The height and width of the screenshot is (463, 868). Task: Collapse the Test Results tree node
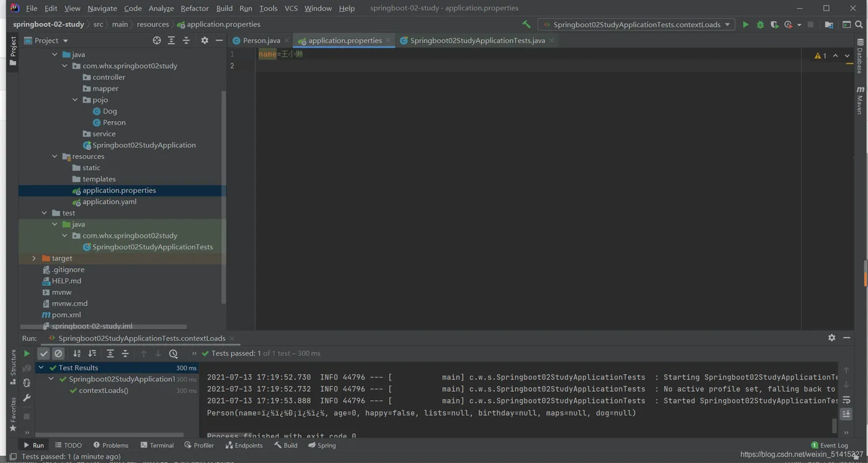(42, 367)
